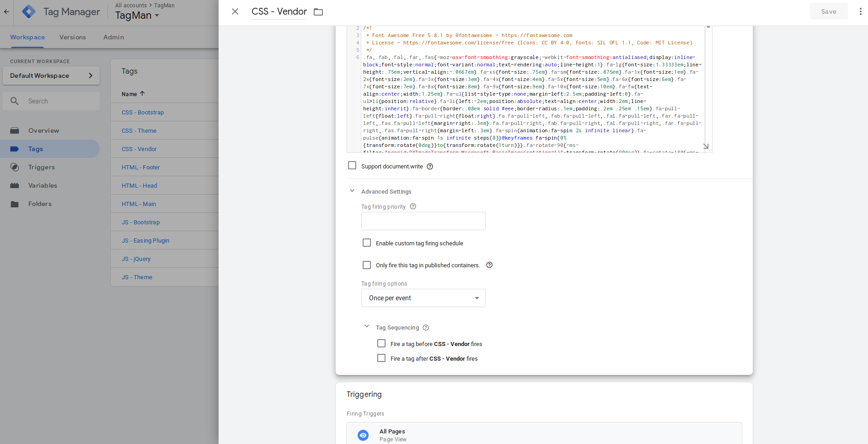The image size is (868, 444).
Task: Enable Support document.write checkbox
Action: pyautogui.click(x=352, y=165)
